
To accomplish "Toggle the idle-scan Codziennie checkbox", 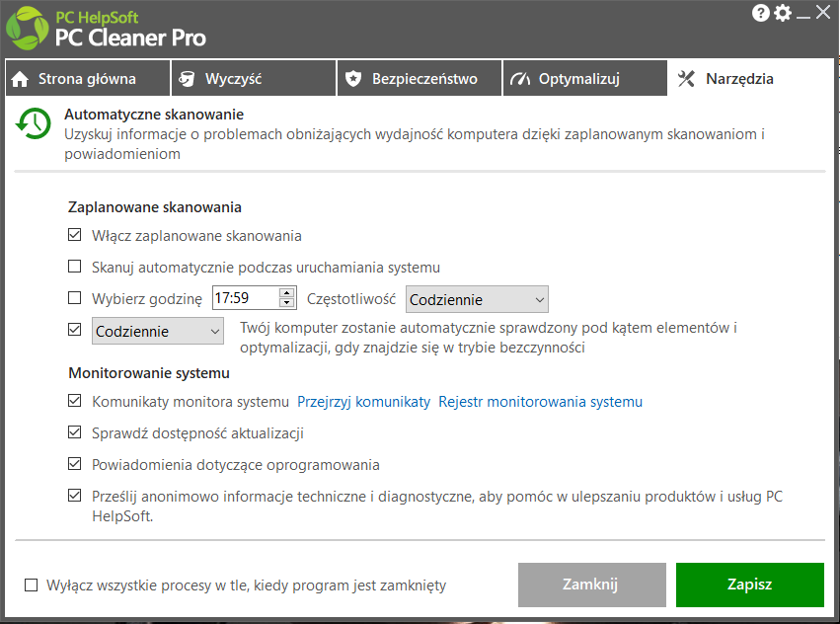I will click(74, 329).
